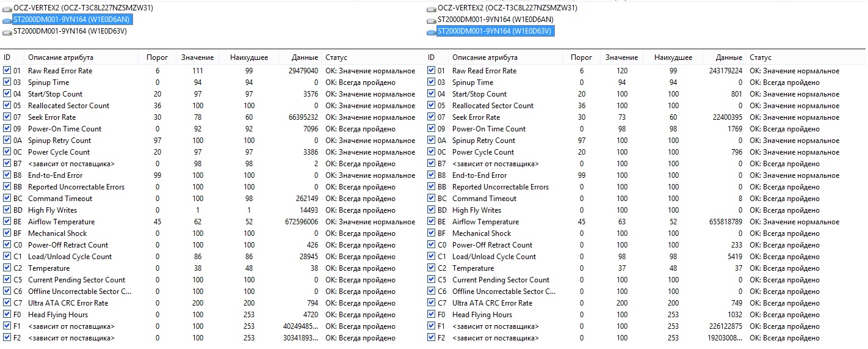Click Power-Off Retract Count data 426
Screen dimensions: 868x349
tap(312, 245)
